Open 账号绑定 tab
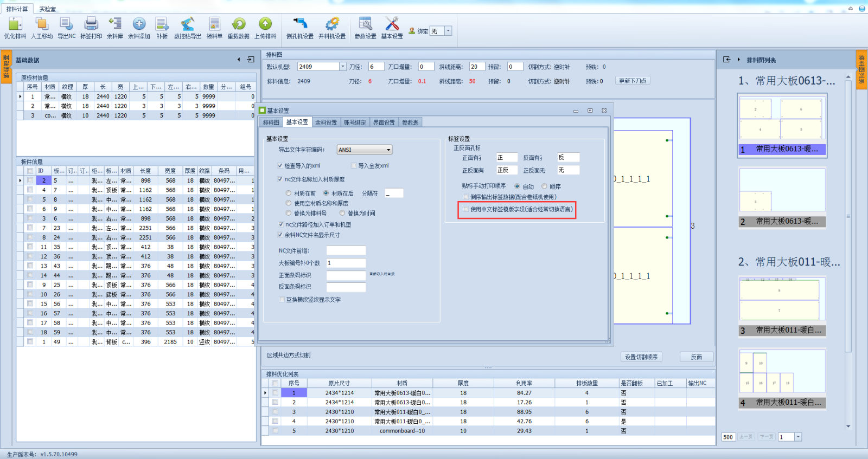The height and width of the screenshot is (459, 868). tap(355, 122)
